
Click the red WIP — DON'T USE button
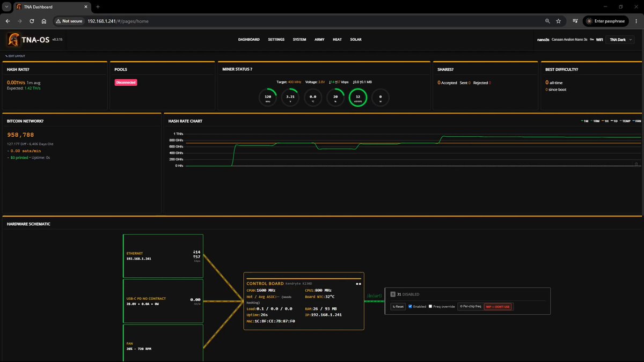click(x=498, y=307)
